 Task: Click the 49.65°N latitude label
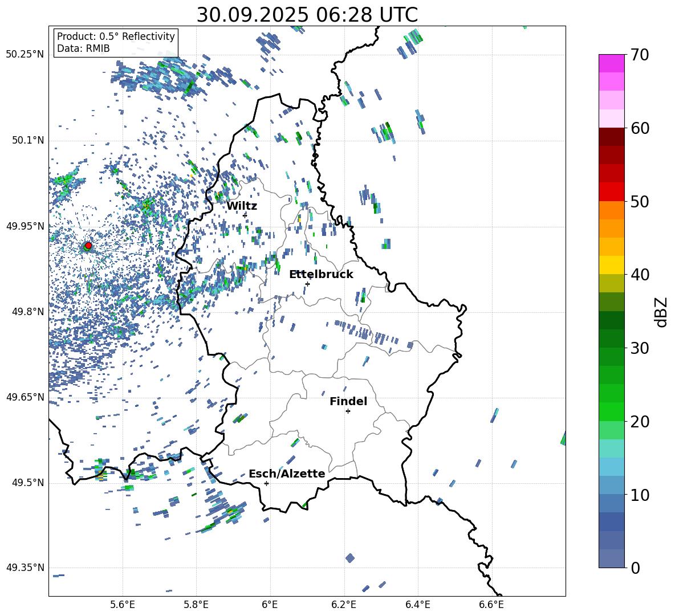coord(25,397)
